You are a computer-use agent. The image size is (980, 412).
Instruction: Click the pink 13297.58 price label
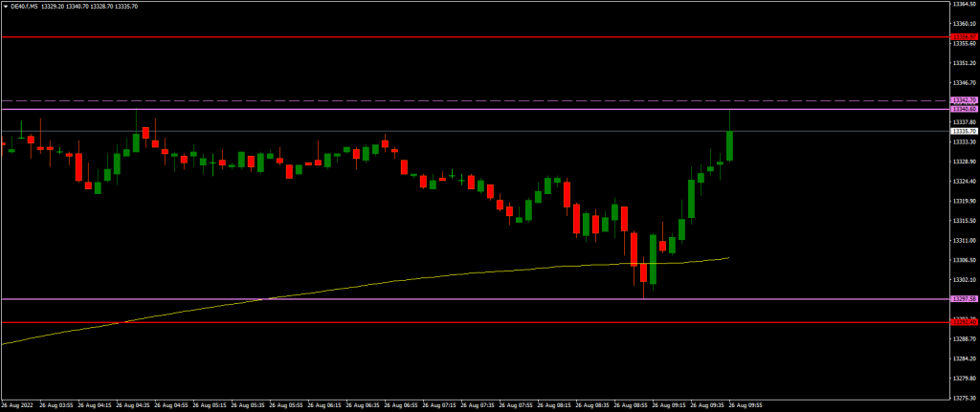[x=964, y=299]
